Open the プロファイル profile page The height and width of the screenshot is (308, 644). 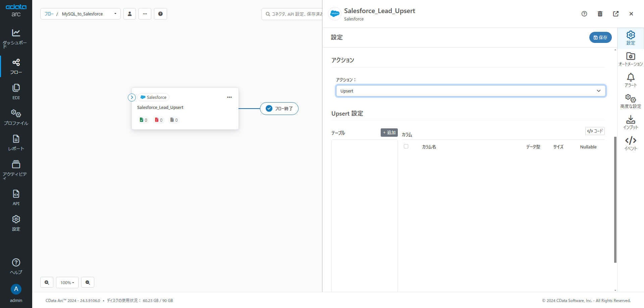pyautogui.click(x=16, y=117)
